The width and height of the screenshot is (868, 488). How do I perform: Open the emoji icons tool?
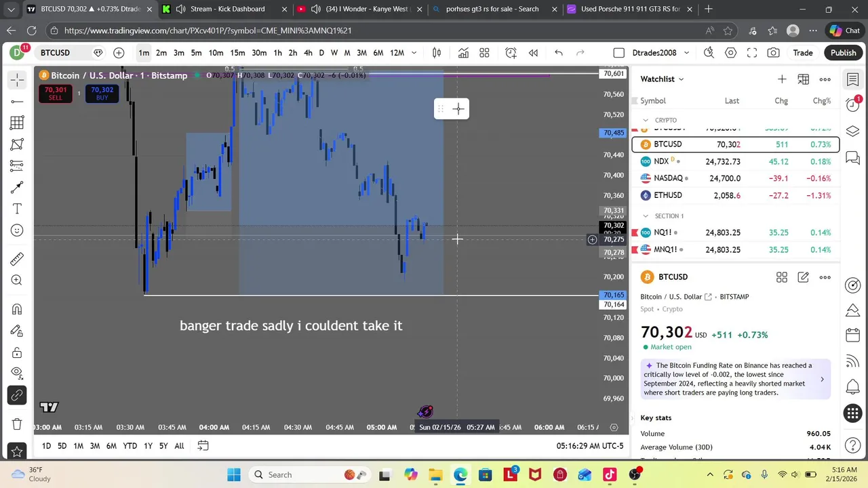(17, 230)
